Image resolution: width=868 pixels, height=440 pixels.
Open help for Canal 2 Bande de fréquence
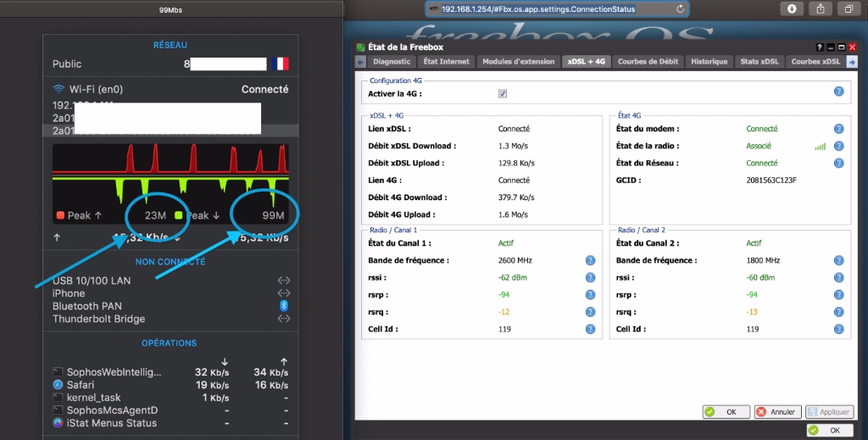pos(838,260)
